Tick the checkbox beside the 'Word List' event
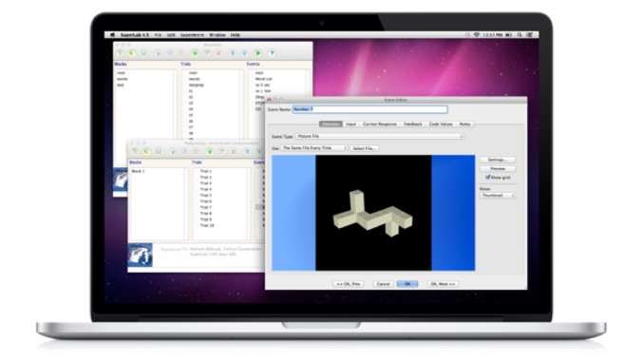This screenshot has height=362, width=644. point(252,79)
